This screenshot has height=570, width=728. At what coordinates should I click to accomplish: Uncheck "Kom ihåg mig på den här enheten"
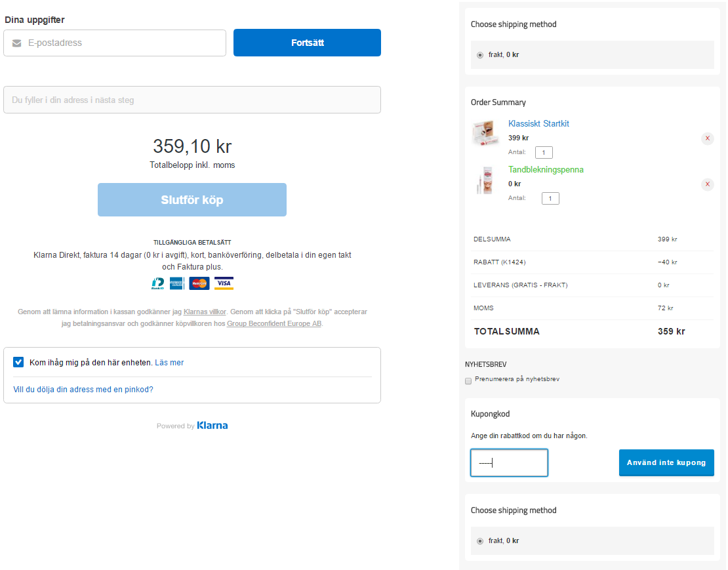[18, 362]
